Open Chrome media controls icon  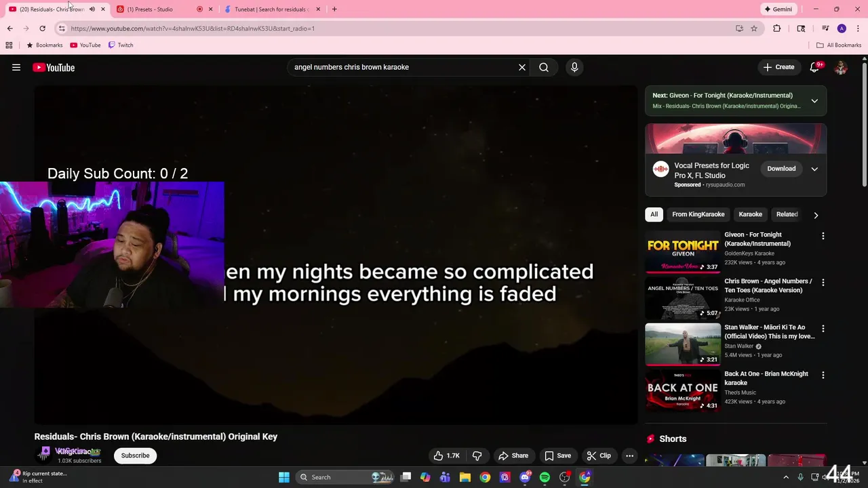[825, 28]
